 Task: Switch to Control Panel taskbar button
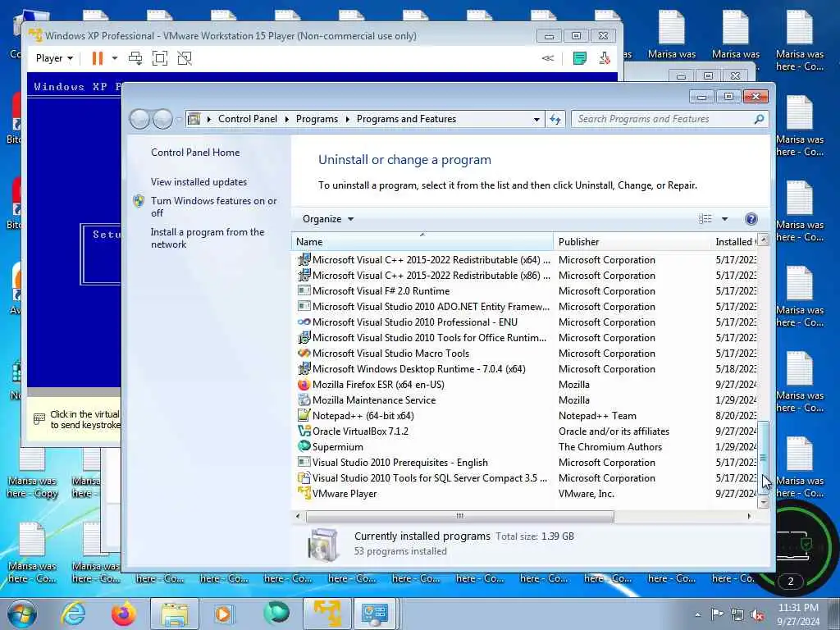pyautogui.click(x=375, y=614)
